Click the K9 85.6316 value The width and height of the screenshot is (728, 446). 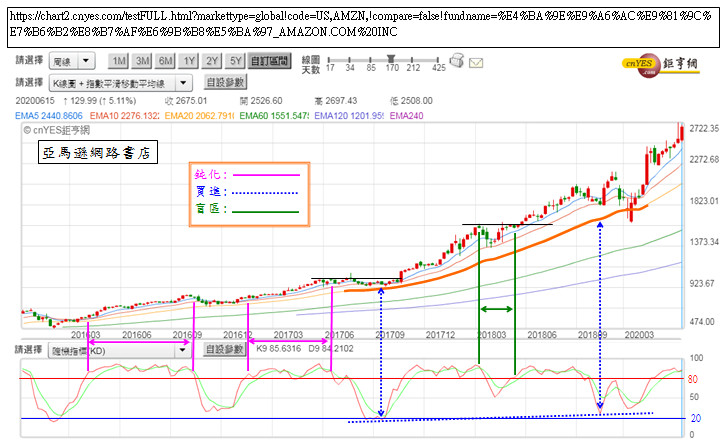click(x=279, y=349)
